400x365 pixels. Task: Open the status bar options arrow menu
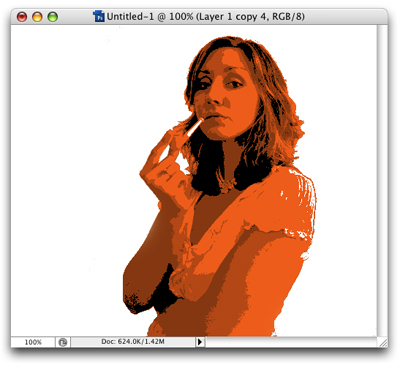(x=200, y=342)
